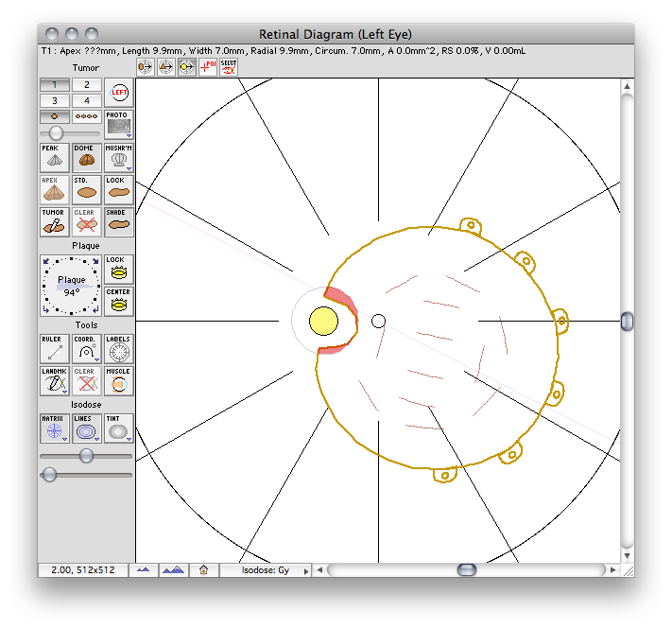The width and height of the screenshot is (672, 629).
Task: Select the POI crosshair tool
Action: [x=208, y=67]
